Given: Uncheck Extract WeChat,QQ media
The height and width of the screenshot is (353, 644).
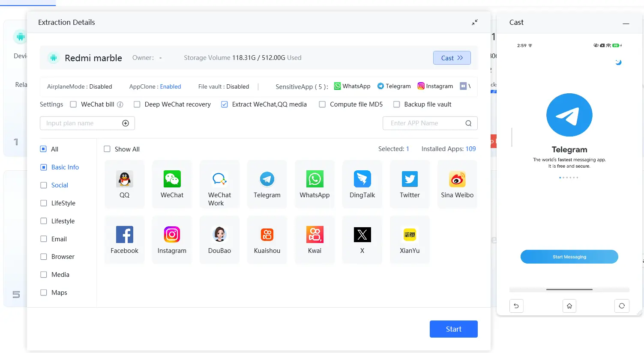Looking at the screenshot, I should pos(225,104).
